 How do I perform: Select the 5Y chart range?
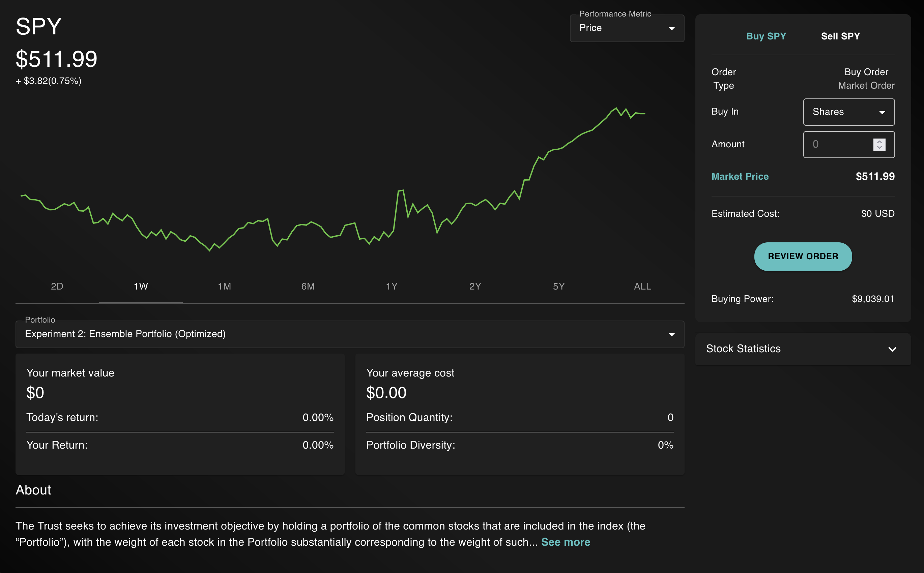pyautogui.click(x=559, y=286)
